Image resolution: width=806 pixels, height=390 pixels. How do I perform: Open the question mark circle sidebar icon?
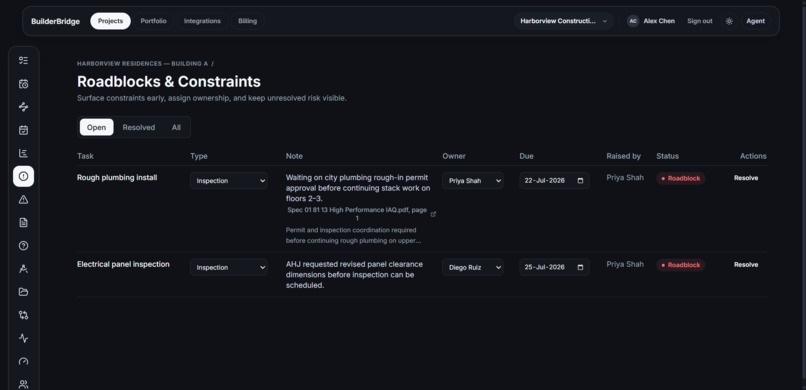pyautogui.click(x=23, y=246)
